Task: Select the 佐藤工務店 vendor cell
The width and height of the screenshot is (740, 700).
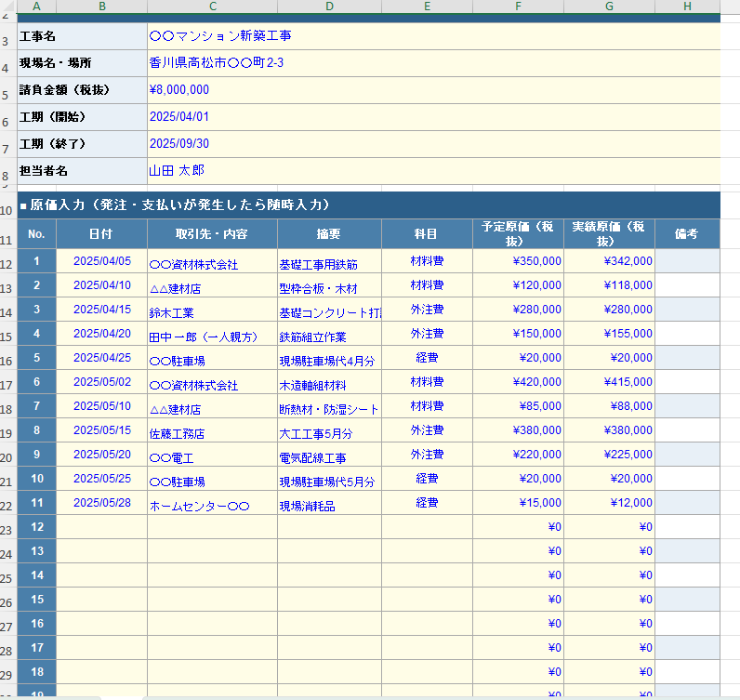Action: pyautogui.click(x=212, y=430)
